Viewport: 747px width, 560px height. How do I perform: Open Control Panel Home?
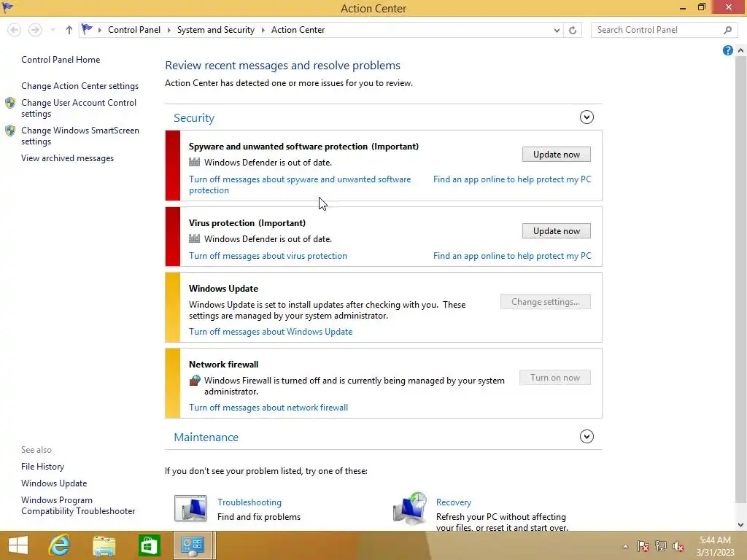click(x=61, y=60)
